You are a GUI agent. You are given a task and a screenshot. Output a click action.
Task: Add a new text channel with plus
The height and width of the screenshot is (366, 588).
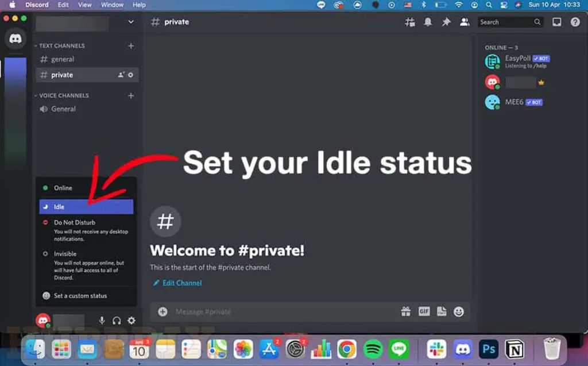(131, 46)
